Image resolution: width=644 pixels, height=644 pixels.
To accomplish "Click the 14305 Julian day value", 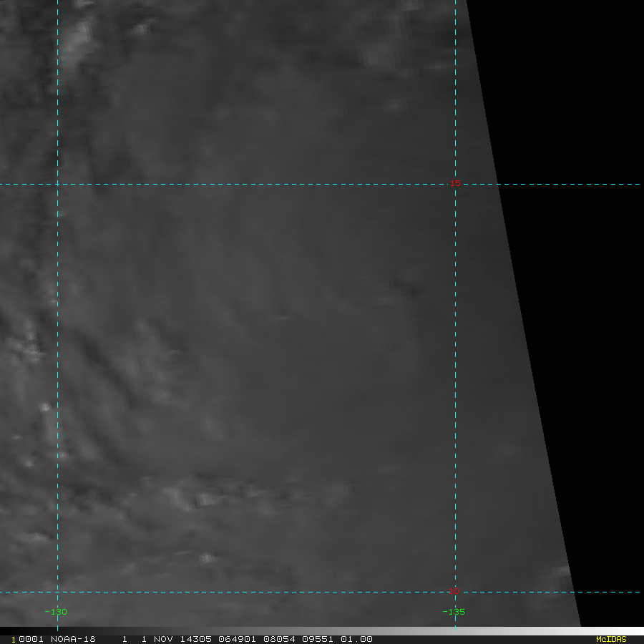I will coord(196,639).
